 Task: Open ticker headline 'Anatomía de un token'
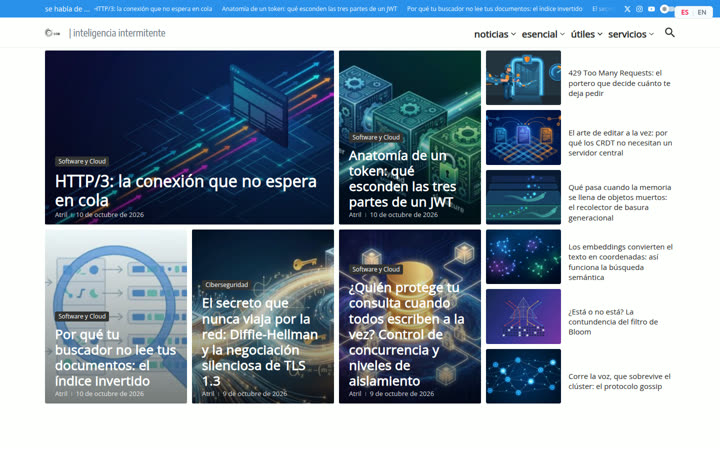click(x=309, y=9)
